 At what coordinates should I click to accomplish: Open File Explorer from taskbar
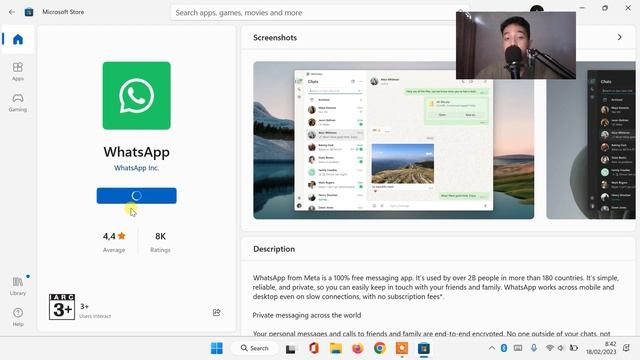click(x=336, y=348)
